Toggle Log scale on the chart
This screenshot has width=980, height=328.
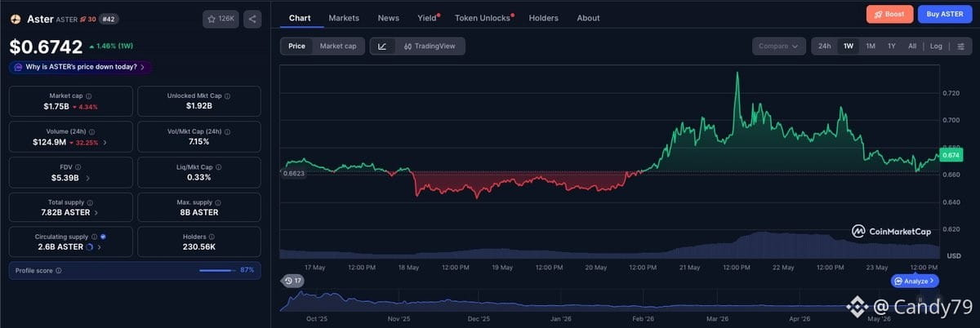pyautogui.click(x=936, y=47)
